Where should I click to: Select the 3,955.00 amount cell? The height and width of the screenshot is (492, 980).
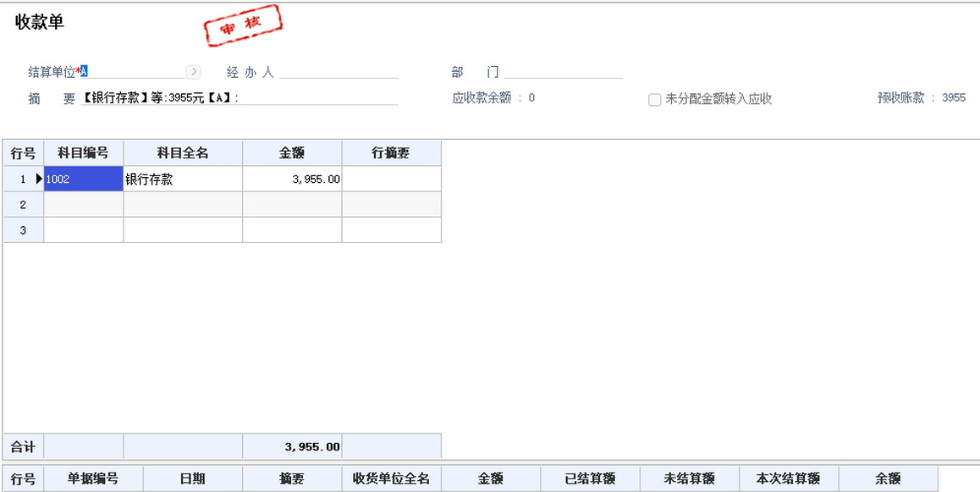[292, 179]
